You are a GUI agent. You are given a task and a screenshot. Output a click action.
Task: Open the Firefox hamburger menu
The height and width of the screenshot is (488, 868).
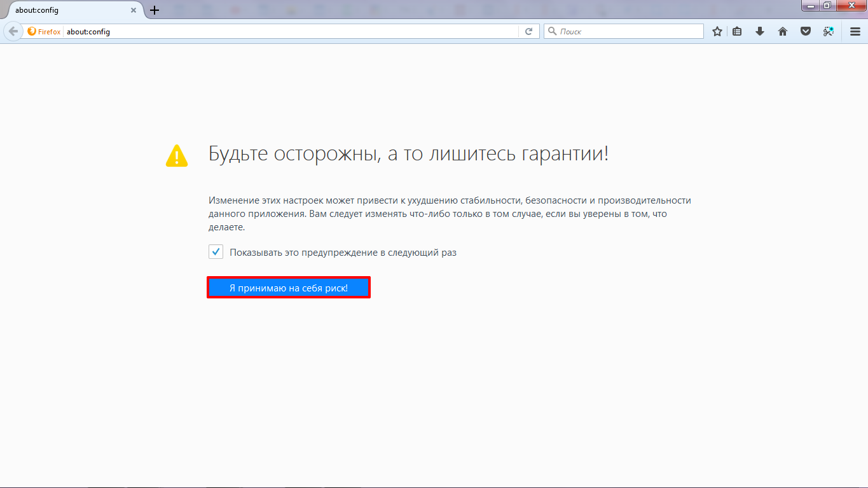click(x=855, y=31)
